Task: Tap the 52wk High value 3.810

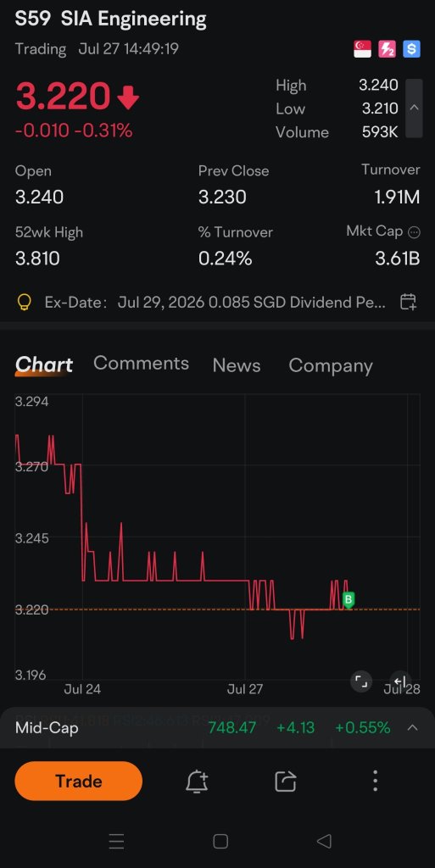Action: click(x=37, y=259)
